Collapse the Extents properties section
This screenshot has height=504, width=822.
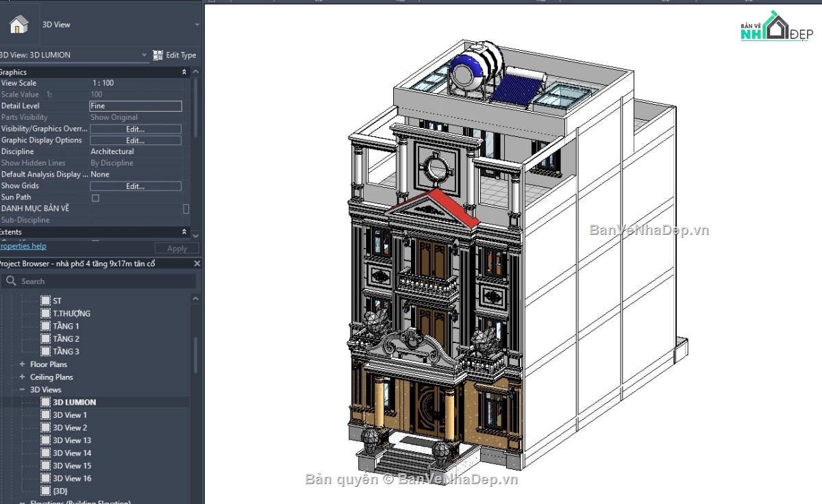pyautogui.click(x=184, y=232)
